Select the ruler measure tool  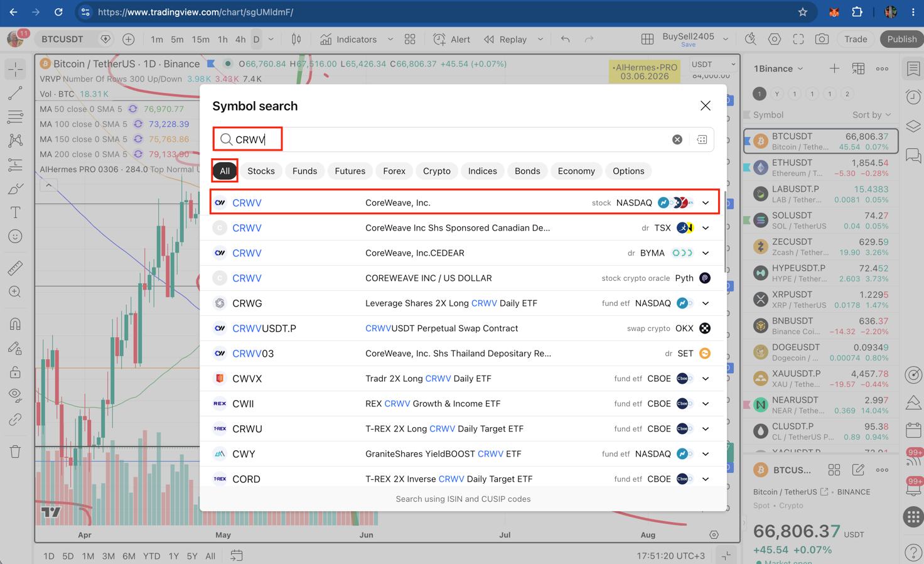pos(15,268)
